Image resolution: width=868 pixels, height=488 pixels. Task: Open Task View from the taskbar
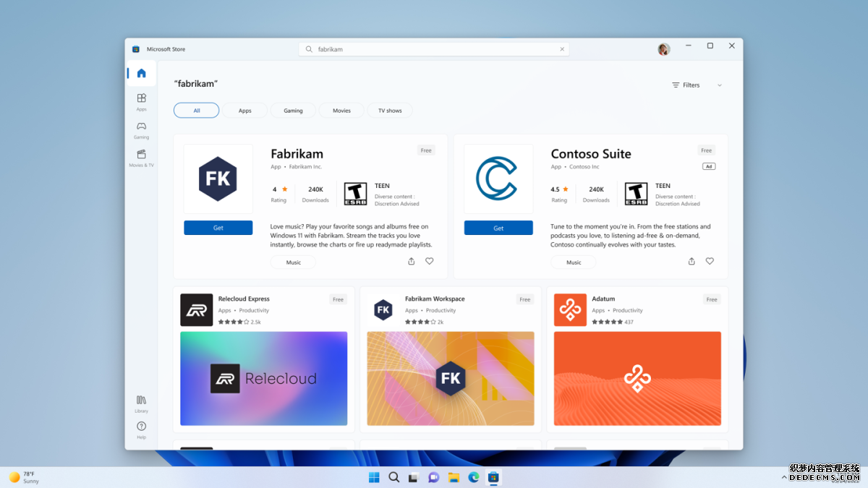point(414,477)
